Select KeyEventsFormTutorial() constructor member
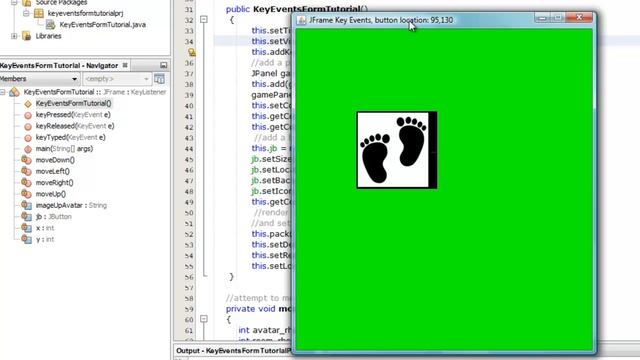 (73, 104)
